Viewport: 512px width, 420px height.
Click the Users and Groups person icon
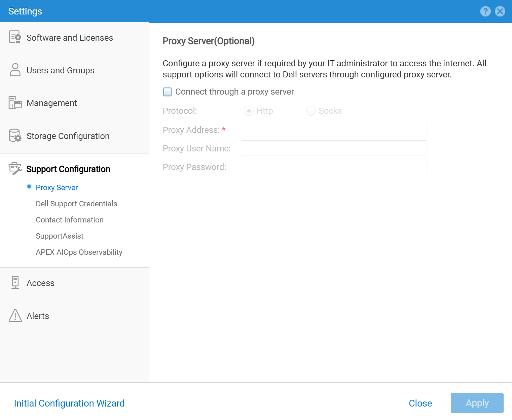tap(15, 70)
